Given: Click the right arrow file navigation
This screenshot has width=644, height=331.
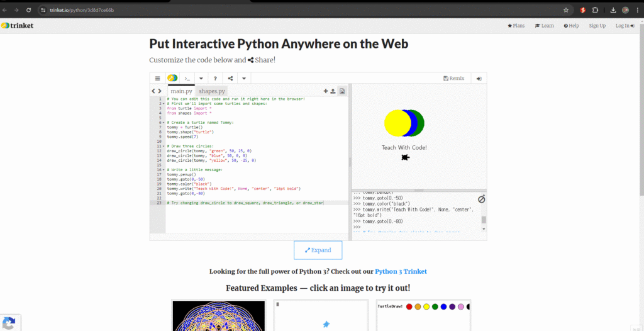Looking at the screenshot, I should tap(160, 91).
